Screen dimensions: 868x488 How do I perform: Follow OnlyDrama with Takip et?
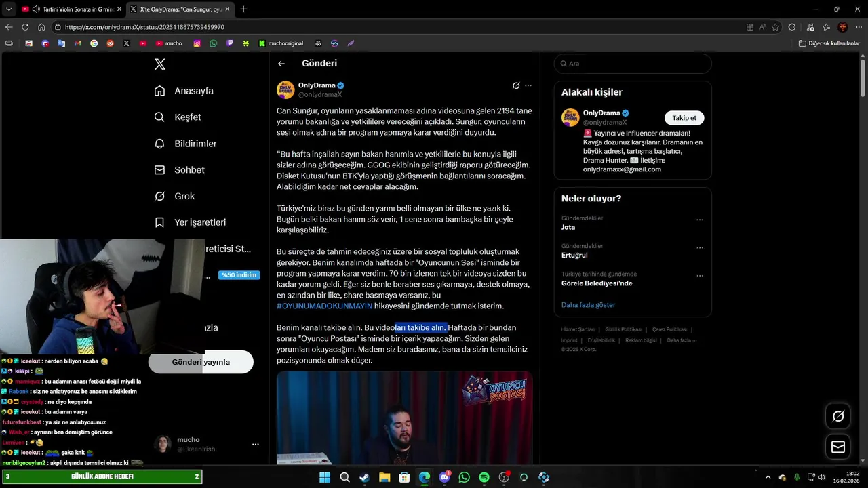pyautogui.click(x=684, y=118)
